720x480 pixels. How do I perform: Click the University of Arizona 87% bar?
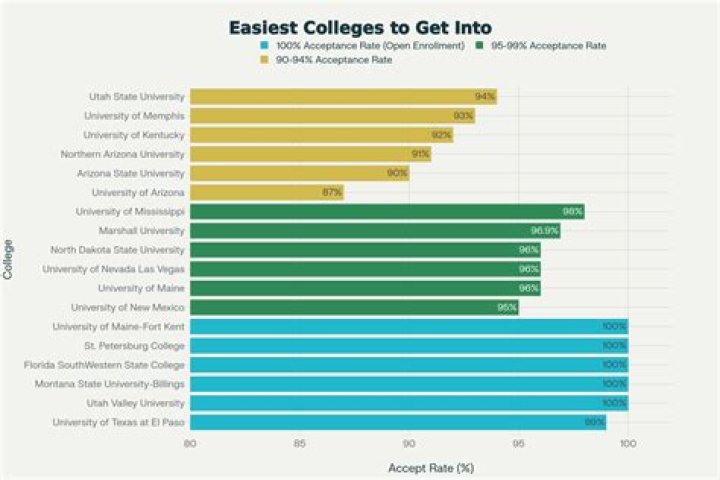tap(266, 192)
